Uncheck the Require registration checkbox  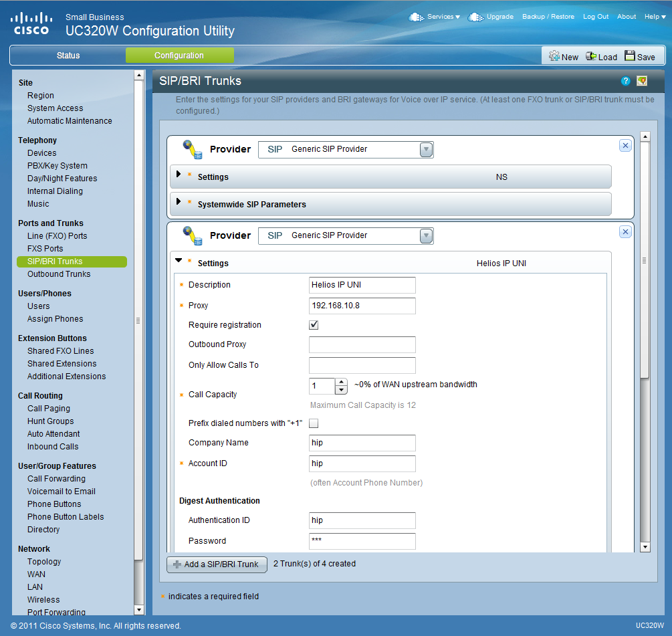click(314, 325)
